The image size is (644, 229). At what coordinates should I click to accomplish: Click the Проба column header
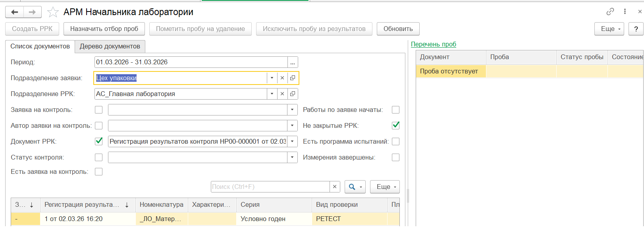coord(521,57)
